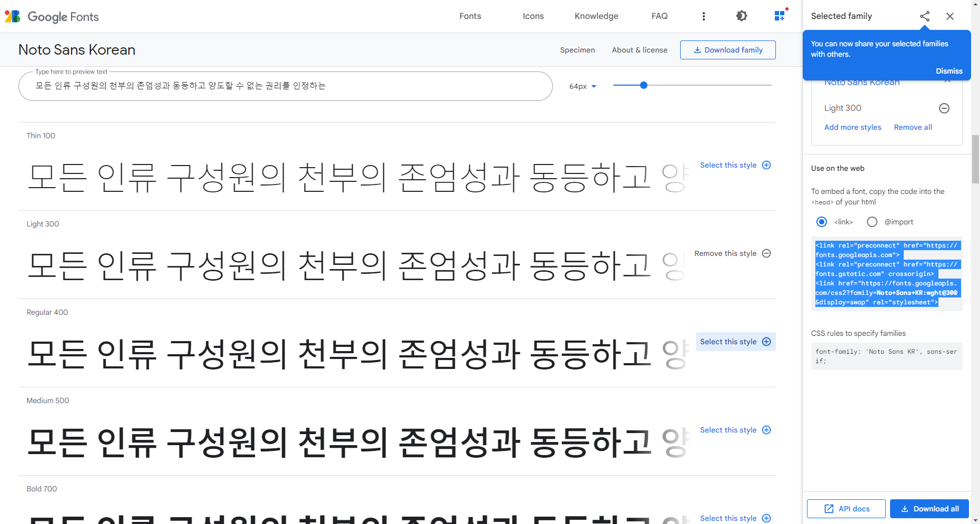The image size is (980, 524).
Task: Click the Thin 100 weight label
Action: tap(41, 136)
